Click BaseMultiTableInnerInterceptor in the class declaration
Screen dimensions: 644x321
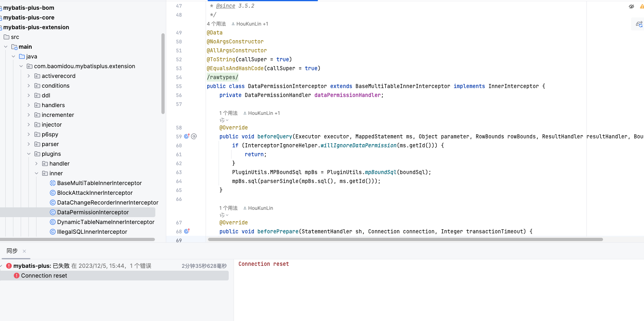point(403,86)
